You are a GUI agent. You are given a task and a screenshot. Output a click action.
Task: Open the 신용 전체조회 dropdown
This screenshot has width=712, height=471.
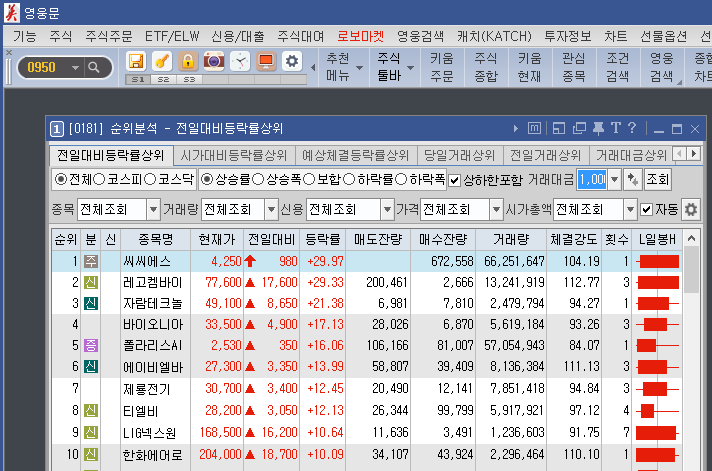point(387,209)
